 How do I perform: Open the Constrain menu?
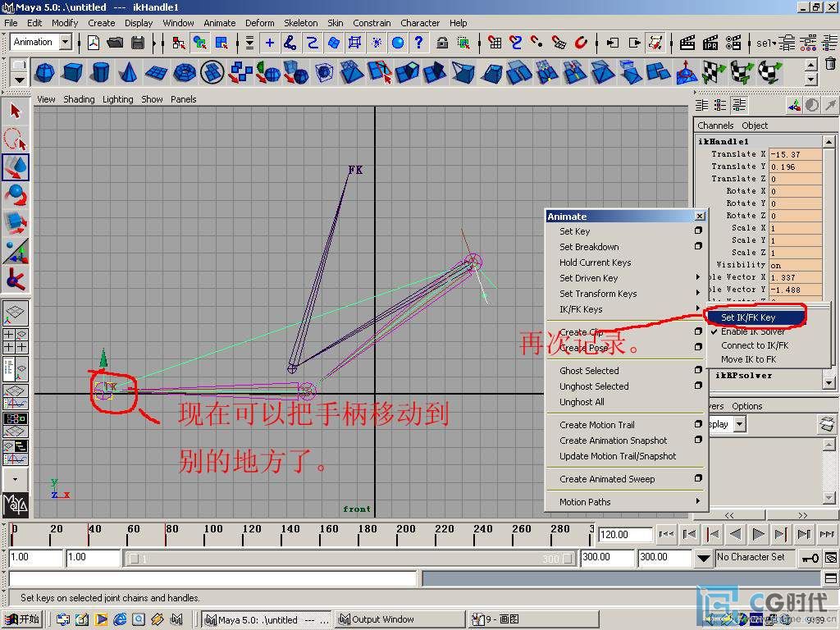[x=372, y=23]
